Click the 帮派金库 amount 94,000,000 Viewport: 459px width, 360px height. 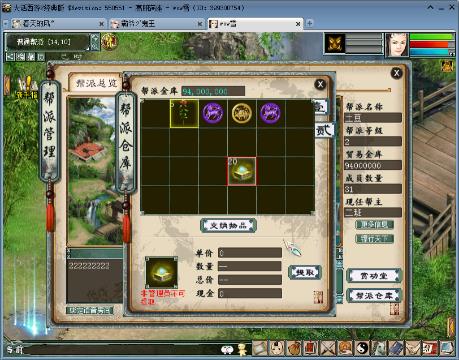(213, 91)
